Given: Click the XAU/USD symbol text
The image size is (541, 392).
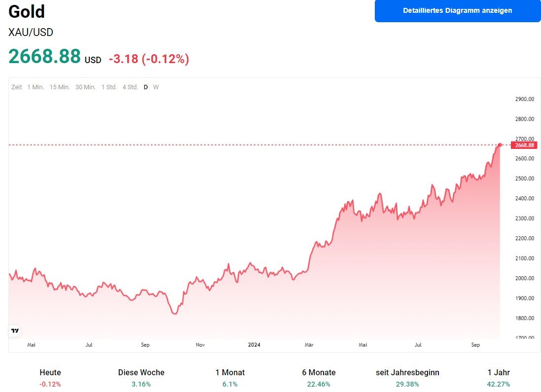Looking at the screenshot, I should pyautogui.click(x=31, y=33).
